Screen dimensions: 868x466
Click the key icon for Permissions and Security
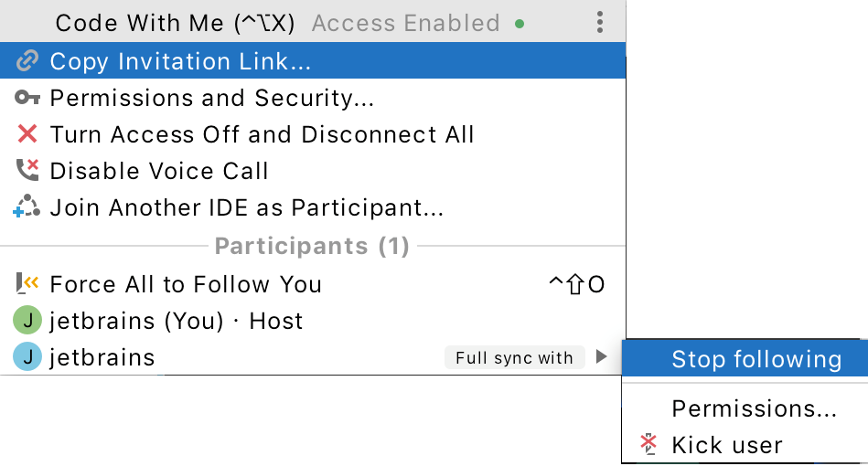coord(27,98)
